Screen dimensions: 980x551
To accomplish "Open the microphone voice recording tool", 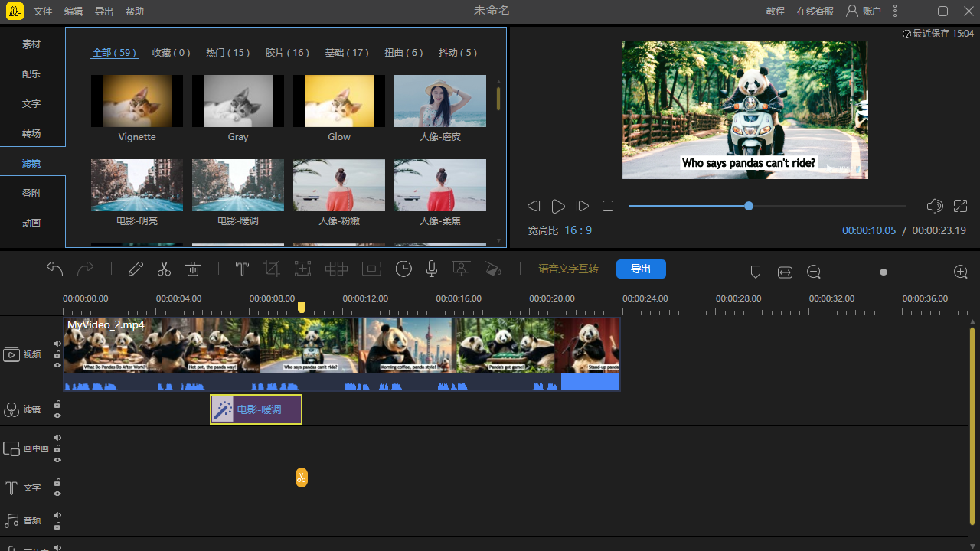I will (432, 269).
